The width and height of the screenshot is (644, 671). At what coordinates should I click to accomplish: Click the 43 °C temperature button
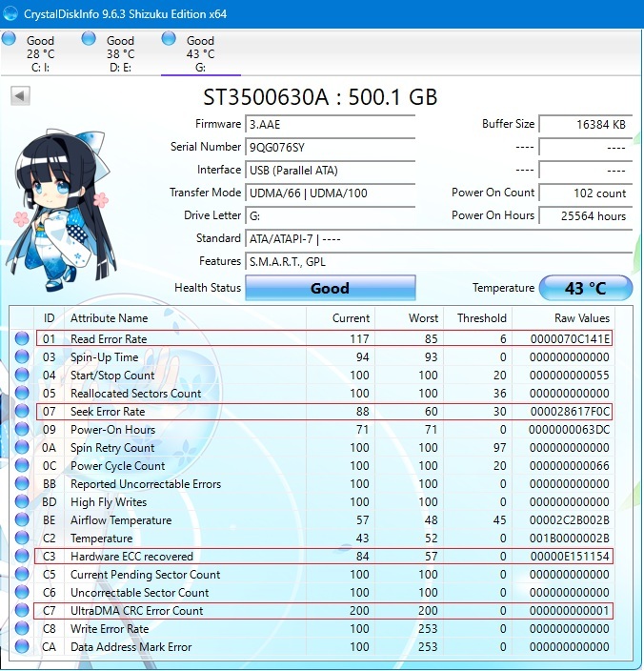pyautogui.click(x=586, y=288)
